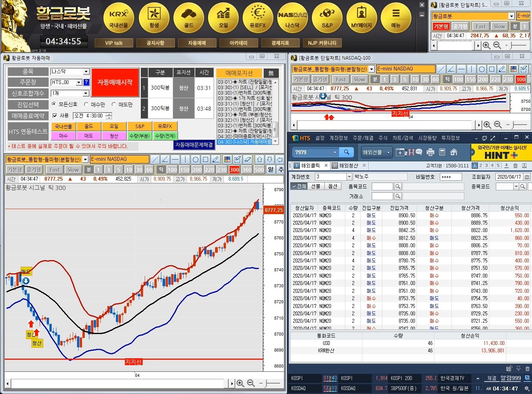The image size is (532, 394).
Task: Select angle line tool in main chart
Action: pos(165,159)
